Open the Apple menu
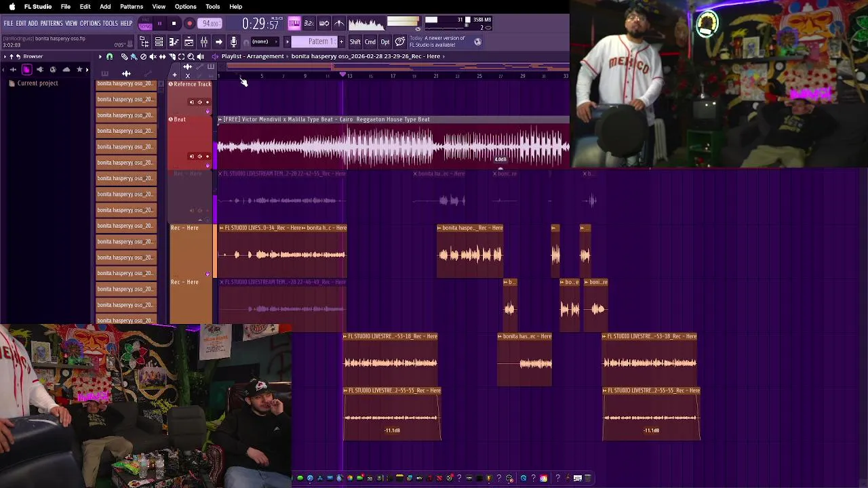868x488 pixels. [12, 7]
